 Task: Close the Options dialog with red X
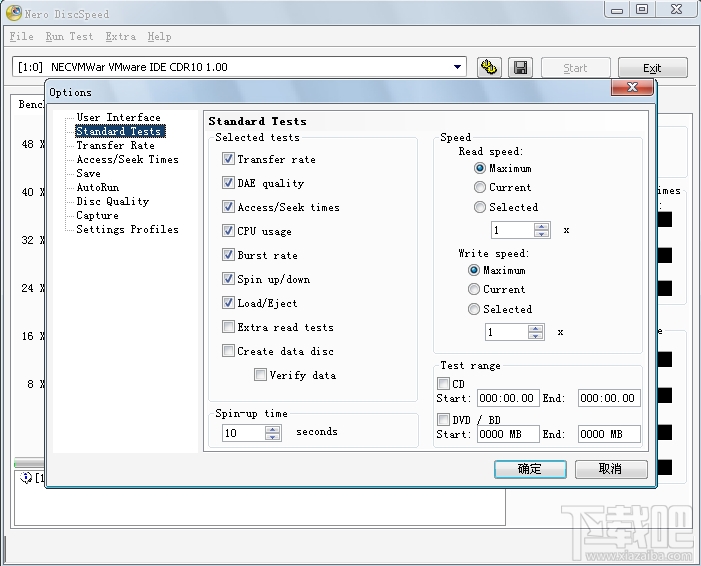coord(632,87)
